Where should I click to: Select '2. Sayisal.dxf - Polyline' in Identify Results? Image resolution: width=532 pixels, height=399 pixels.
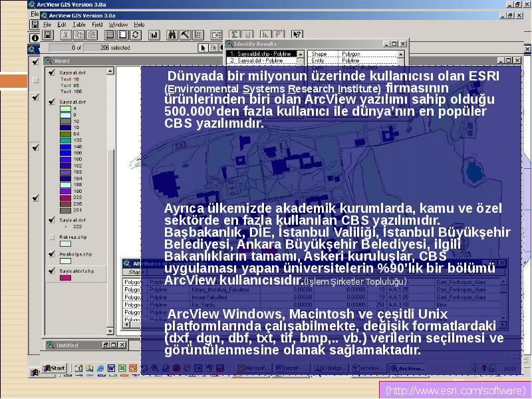click(261, 61)
